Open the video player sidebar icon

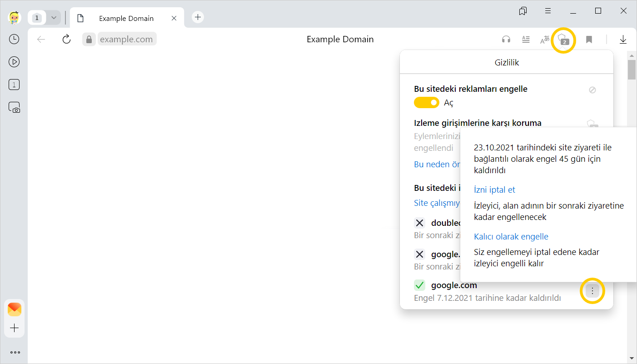click(14, 62)
